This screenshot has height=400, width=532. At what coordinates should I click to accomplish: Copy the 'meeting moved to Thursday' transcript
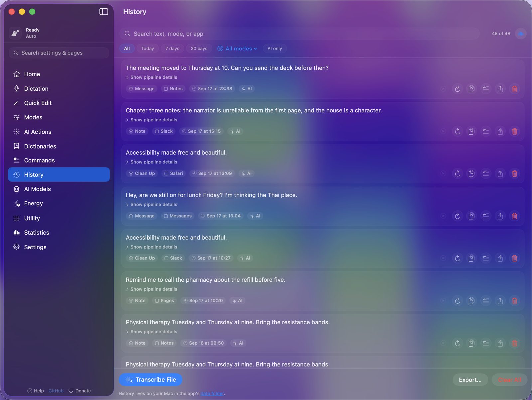(471, 89)
